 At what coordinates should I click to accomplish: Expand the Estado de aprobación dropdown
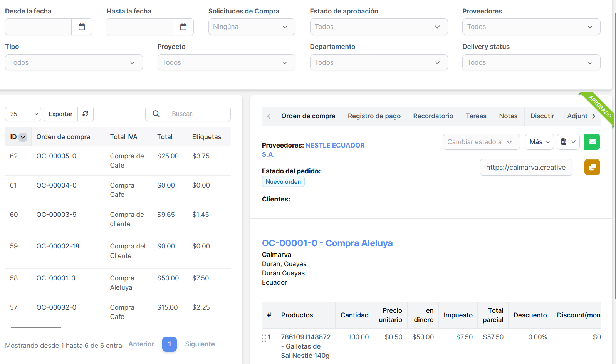point(378,27)
